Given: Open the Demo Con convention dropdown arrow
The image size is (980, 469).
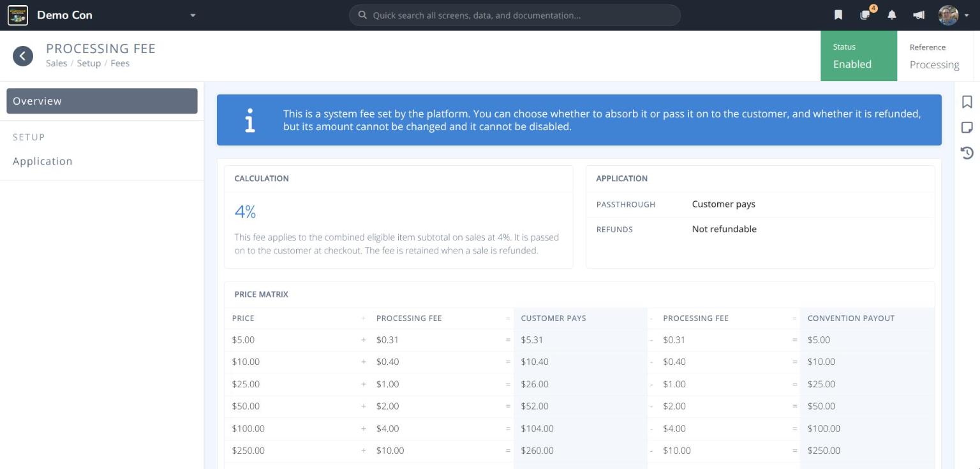Looking at the screenshot, I should tap(193, 15).
